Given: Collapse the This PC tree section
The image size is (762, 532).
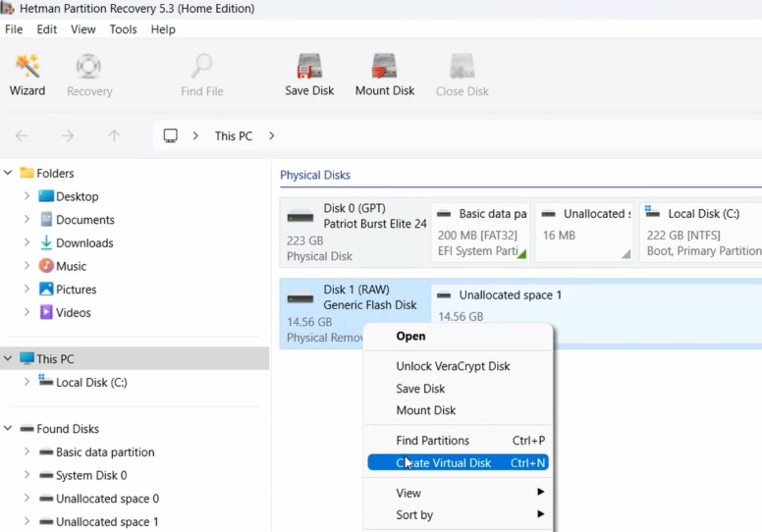Looking at the screenshot, I should pyautogui.click(x=8, y=358).
